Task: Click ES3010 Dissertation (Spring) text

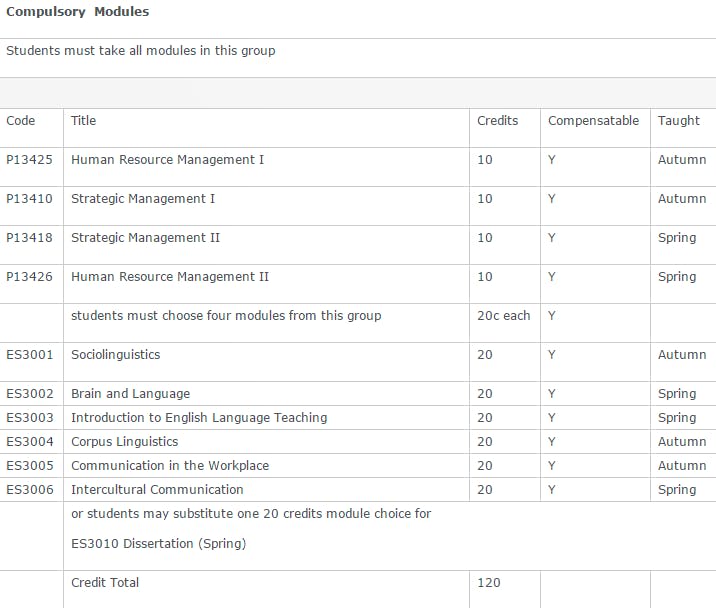Action: tap(158, 544)
